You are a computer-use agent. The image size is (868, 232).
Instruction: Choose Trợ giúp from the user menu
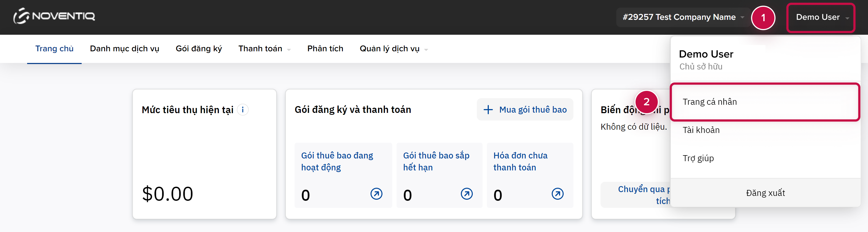click(698, 158)
